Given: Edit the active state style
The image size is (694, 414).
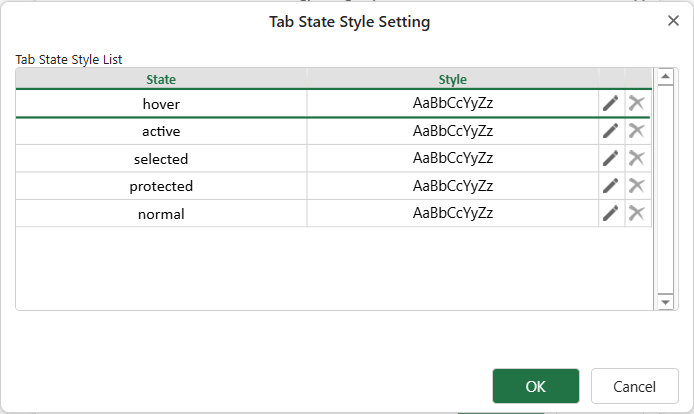Looking at the screenshot, I should (611, 131).
